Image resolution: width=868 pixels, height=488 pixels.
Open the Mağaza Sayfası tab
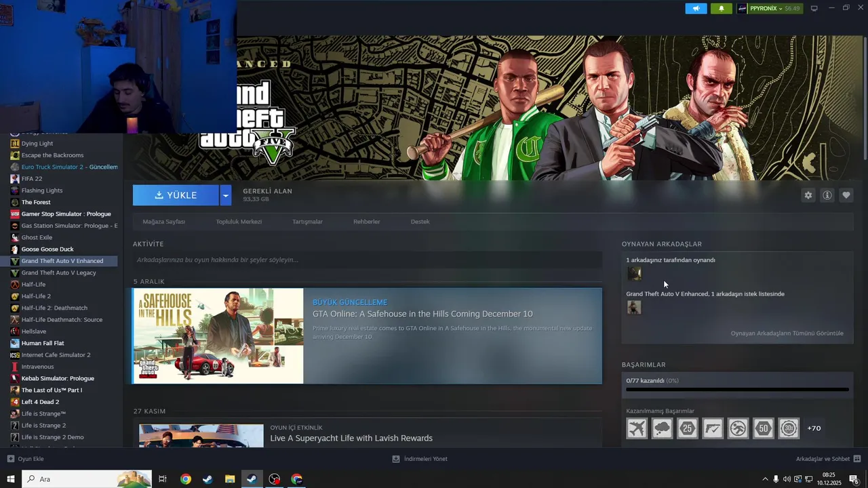pyautogui.click(x=163, y=222)
